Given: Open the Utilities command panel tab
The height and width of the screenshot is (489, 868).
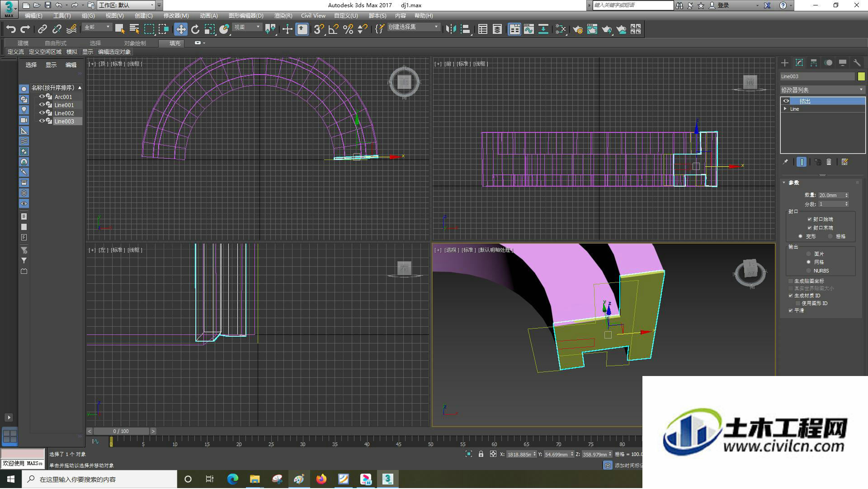Looking at the screenshot, I should pyautogui.click(x=857, y=63).
